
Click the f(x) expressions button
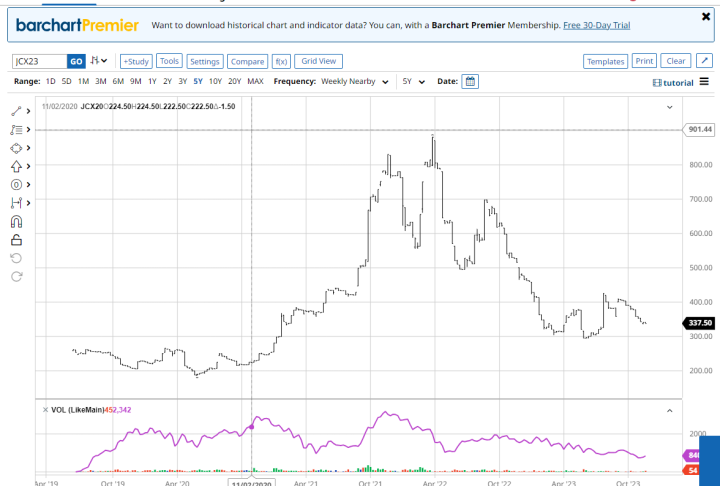pos(281,61)
